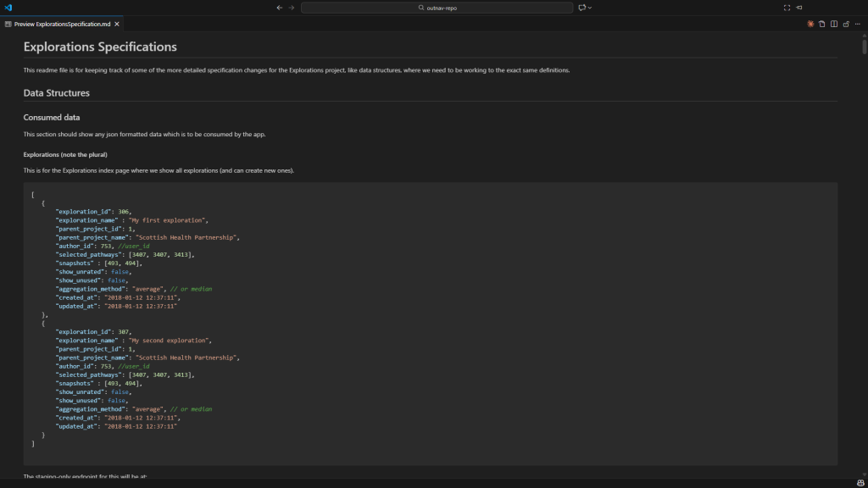Close the ExplorationsSpecification.md preview tab
868x488 pixels.
pyautogui.click(x=117, y=24)
